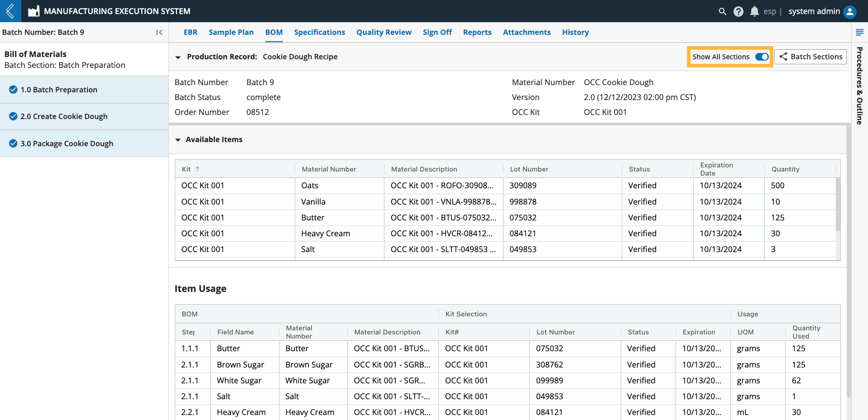The image size is (868, 420).
Task: Sort by Material Number column header
Action: 329,169
